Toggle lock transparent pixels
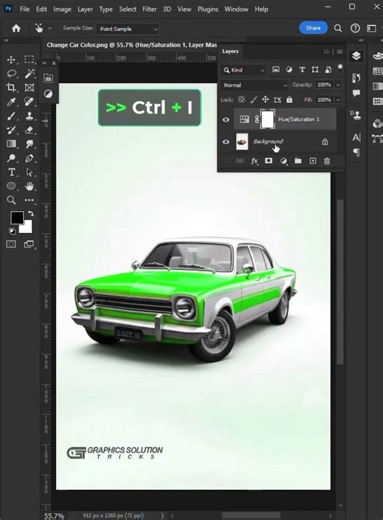This screenshot has height=520, width=383. click(x=242, y=99)
